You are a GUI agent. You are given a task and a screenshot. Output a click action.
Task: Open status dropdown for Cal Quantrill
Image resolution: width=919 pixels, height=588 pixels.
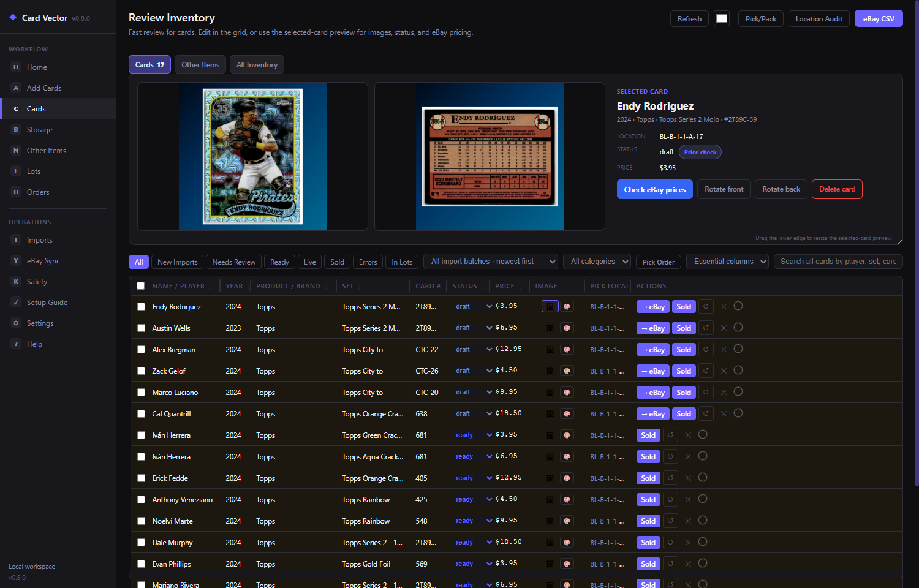[473, 413]
